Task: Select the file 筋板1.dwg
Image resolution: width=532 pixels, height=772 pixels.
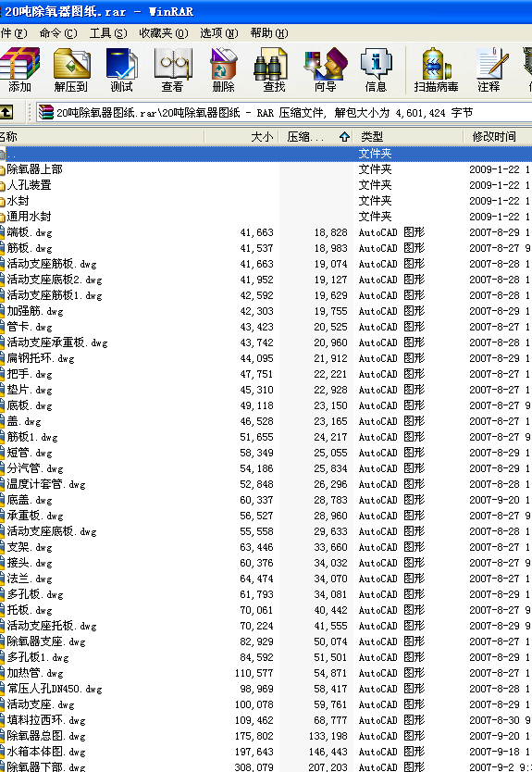Action: click(32, 437)
